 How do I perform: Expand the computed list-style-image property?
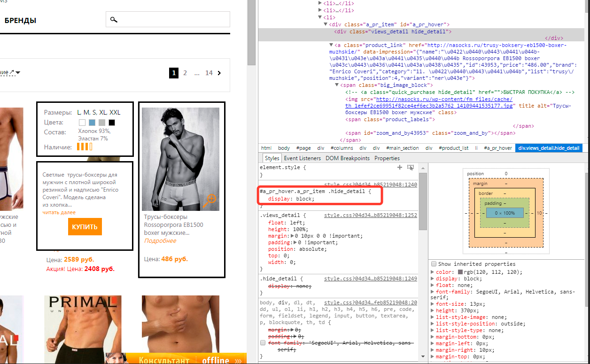click(433, 317)
